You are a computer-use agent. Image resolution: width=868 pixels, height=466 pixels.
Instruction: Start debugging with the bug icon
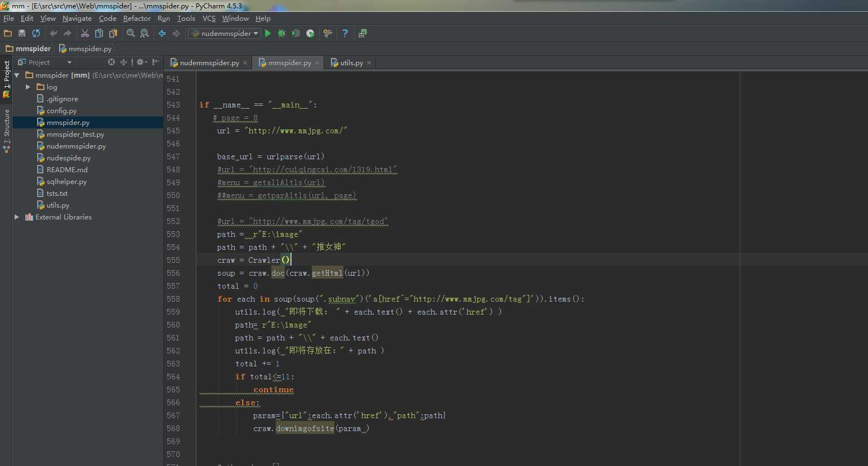[281, 33]
